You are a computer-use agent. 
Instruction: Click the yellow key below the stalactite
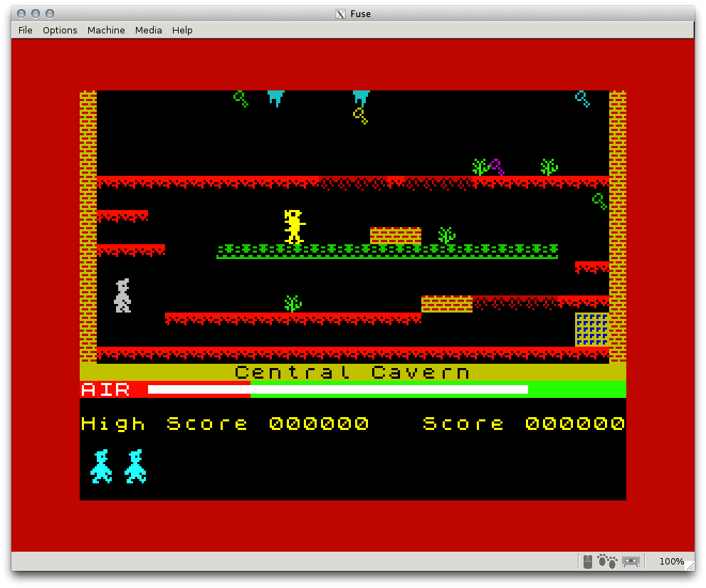tap(361, 116)
